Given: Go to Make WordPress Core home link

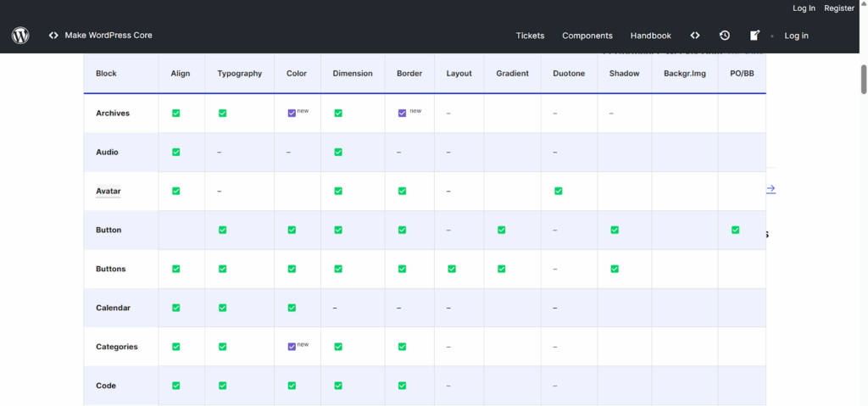Looking at the screenshot, I should tap(108, 36).
